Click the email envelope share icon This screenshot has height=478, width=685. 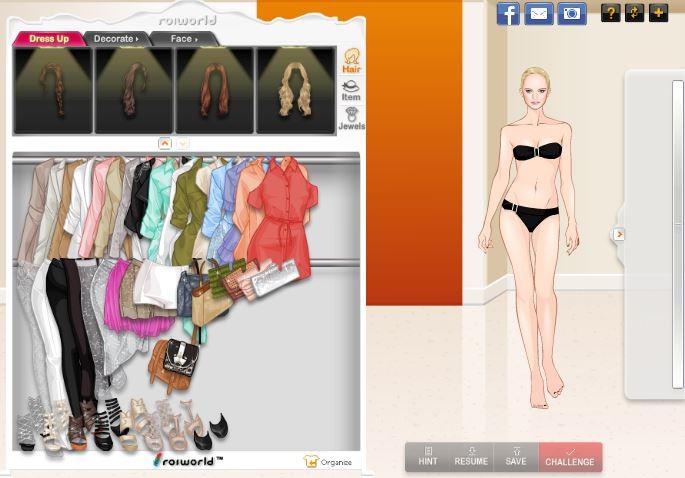point(539,14)
